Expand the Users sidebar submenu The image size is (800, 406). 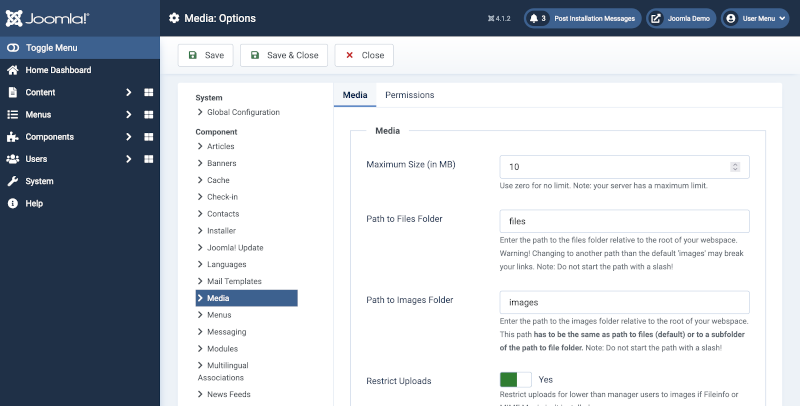[128, 159]
